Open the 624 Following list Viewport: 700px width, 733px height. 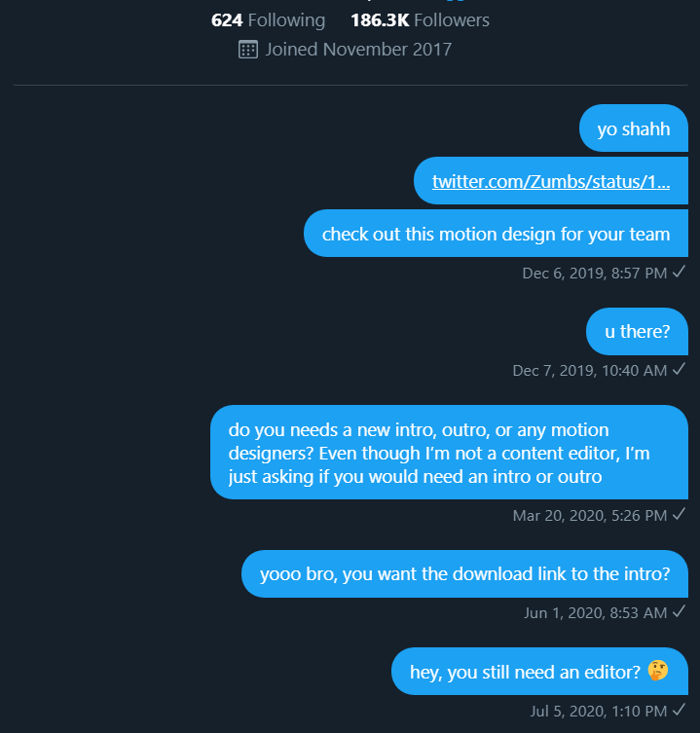pos(268,19)
